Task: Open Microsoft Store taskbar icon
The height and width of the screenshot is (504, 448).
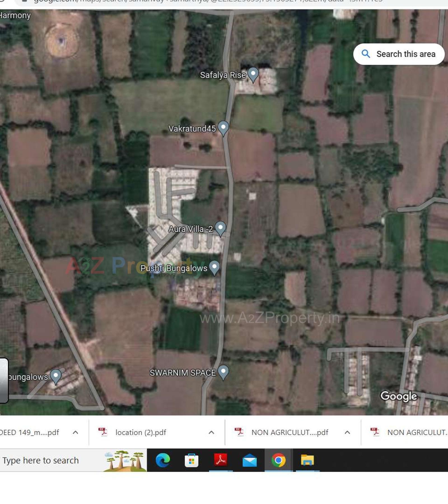Action: click(x=192, y=460)
